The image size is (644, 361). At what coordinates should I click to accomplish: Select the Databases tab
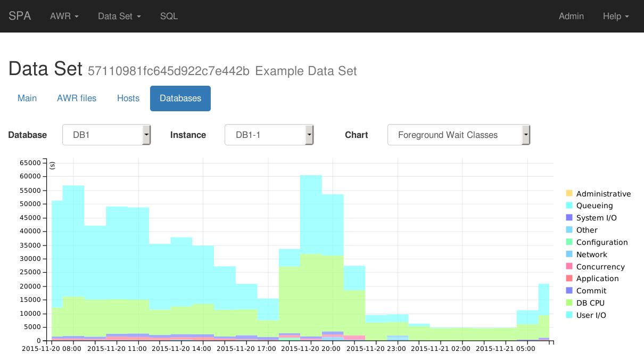point(180,98)
